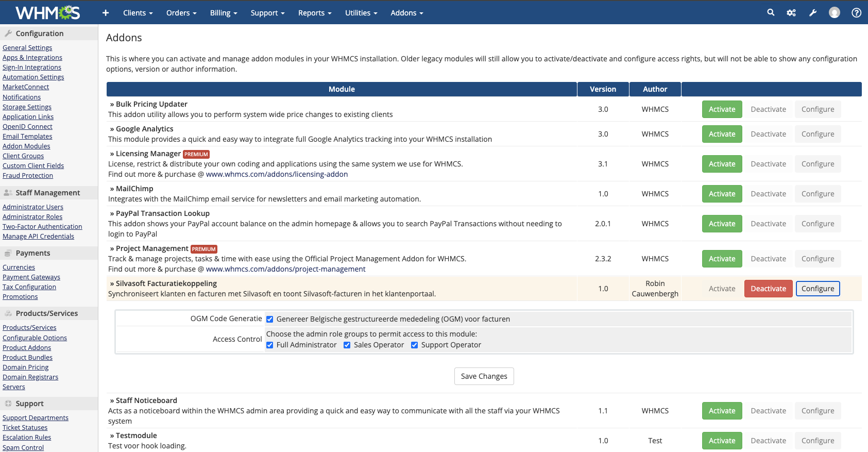The width and height of the screenshot is (868, 452).
Task: Toggle the Full Administrator checkbox
Action: pyautogui.click(x=269, y=345)
